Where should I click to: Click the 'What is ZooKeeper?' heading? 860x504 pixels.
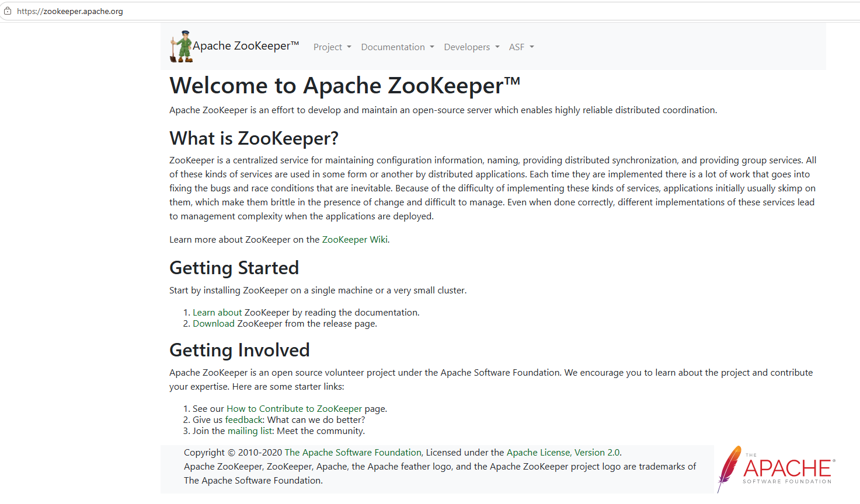click(254, 138)
